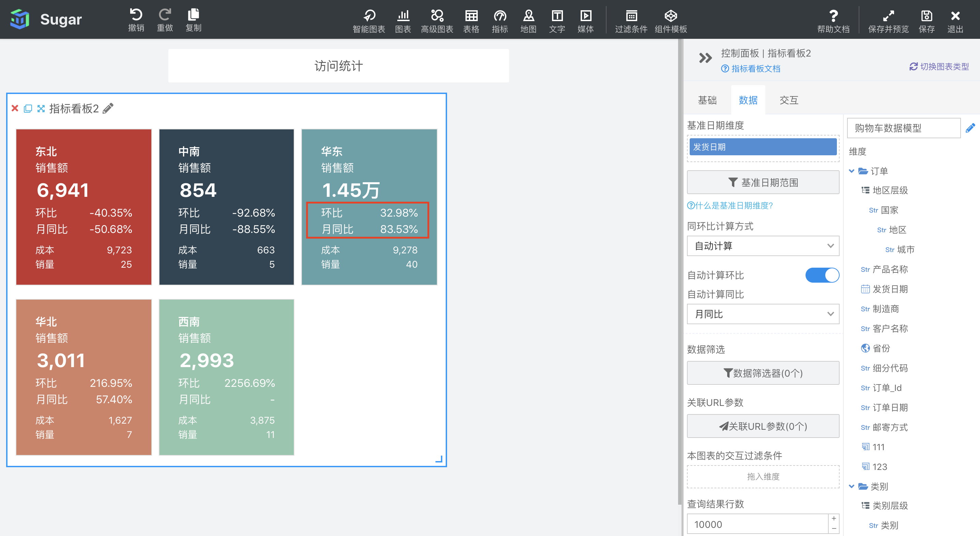
Task: Click the 保存并预览 save and preview icon
Action: tap(888, 16)
